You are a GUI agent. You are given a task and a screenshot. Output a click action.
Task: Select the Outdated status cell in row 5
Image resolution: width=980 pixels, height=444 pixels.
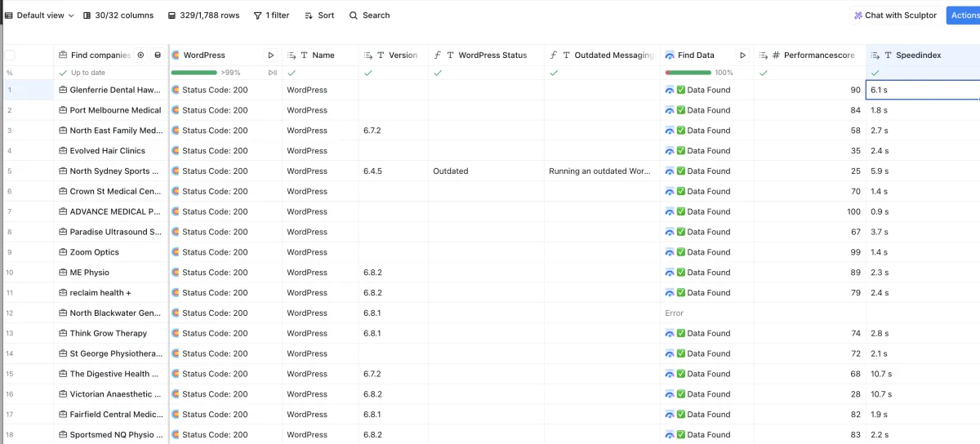(486, 171)
